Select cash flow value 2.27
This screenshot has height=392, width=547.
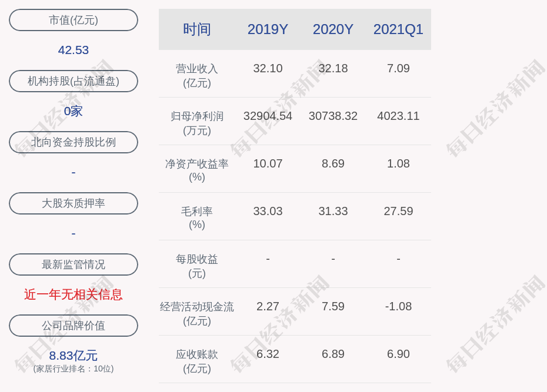[268, 306]
